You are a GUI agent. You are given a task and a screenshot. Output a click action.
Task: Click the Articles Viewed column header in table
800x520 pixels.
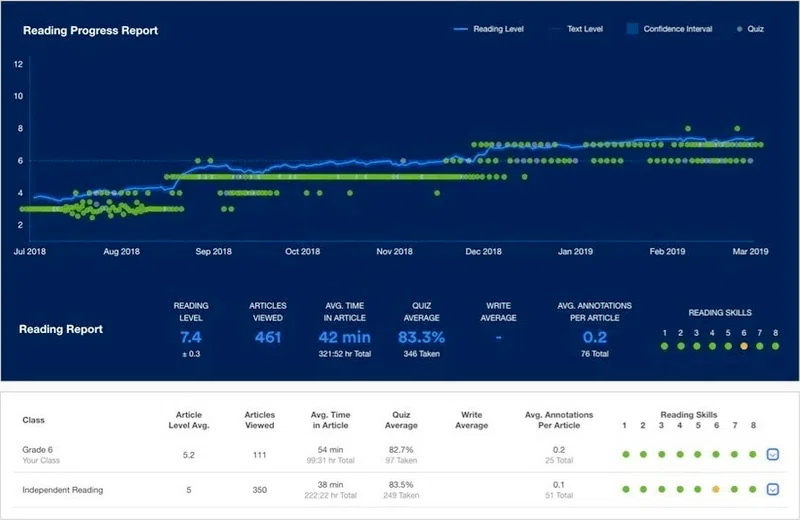260,420
